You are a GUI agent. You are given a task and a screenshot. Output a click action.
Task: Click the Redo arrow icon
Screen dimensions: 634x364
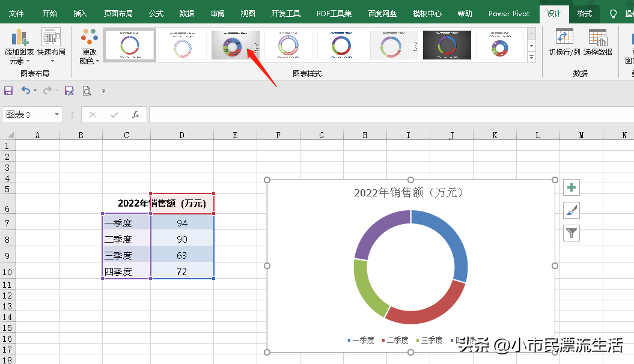[x=47, y=91]
